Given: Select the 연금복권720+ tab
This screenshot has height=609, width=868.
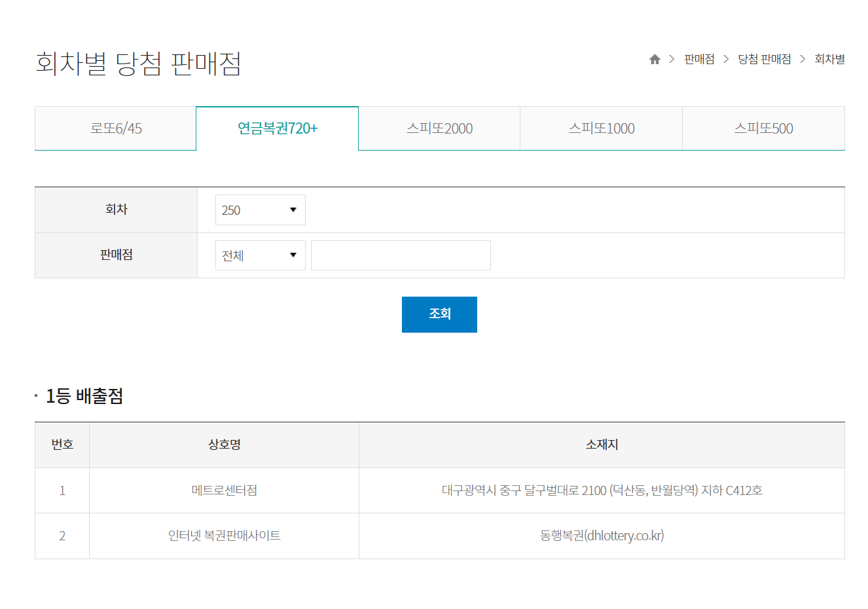Looking at the screenshot, I should [x=278, y=128].
